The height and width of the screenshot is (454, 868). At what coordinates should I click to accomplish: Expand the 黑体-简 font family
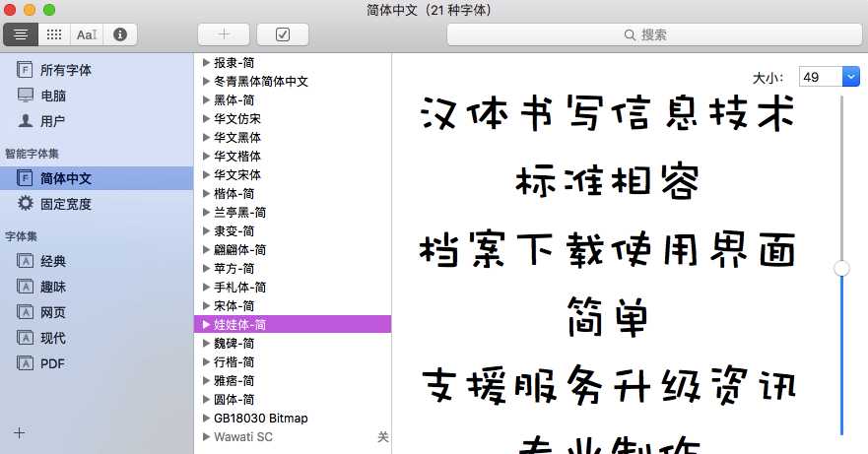pyautogui.click(x=206, y=100)
